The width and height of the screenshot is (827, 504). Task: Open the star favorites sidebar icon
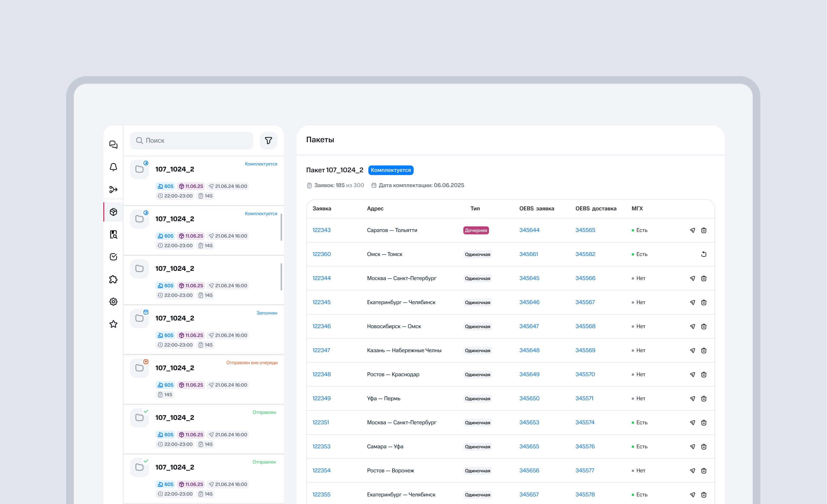point(114,324)
